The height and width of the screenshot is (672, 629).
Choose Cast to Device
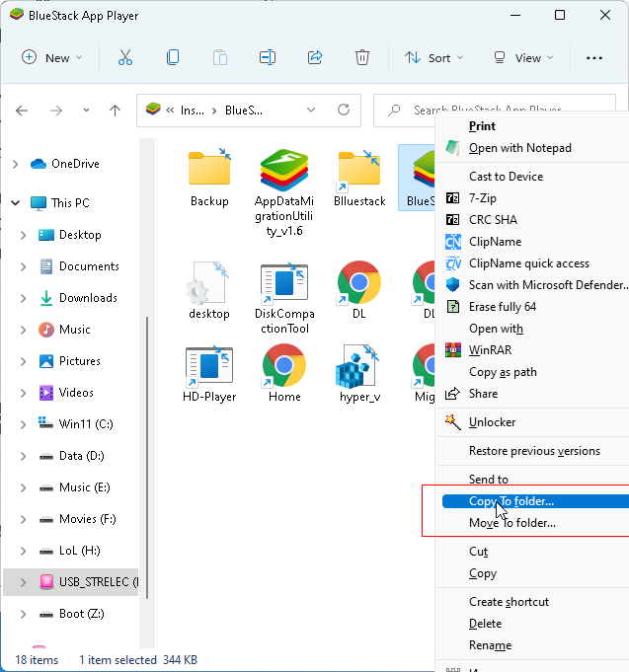click(x=506, y=177)
